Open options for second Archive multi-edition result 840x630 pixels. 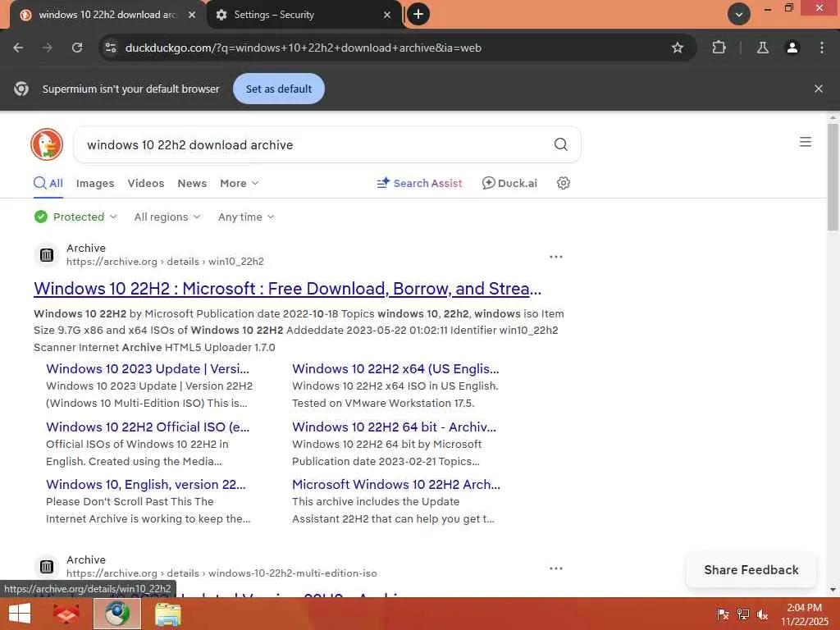(556, 568)
